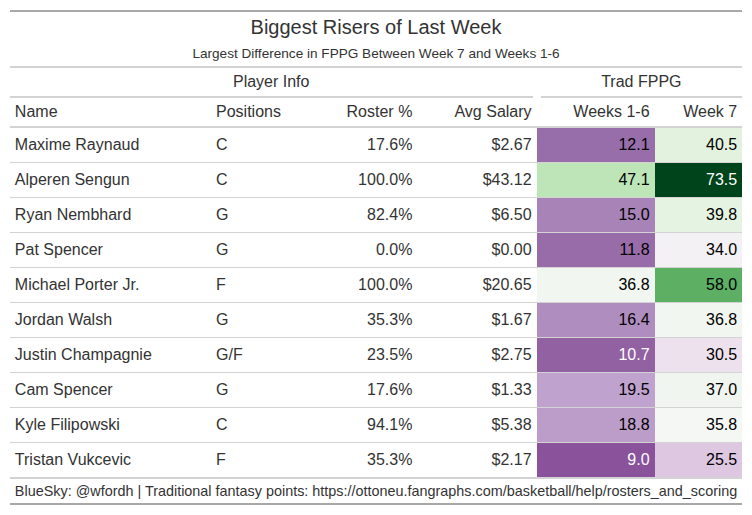Click the Name column header
This screenshot has width=752, height=515.
coord(37,111)
